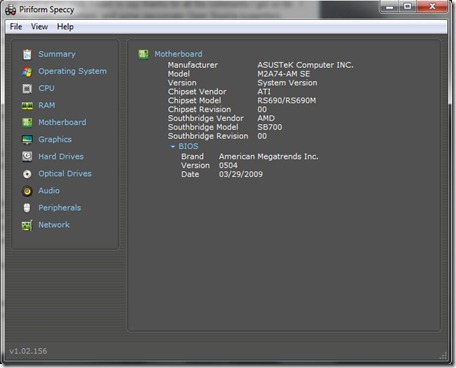The image size is (456, 368).
Task: Click the BIOS Brand label
Action: coord(192,156)
